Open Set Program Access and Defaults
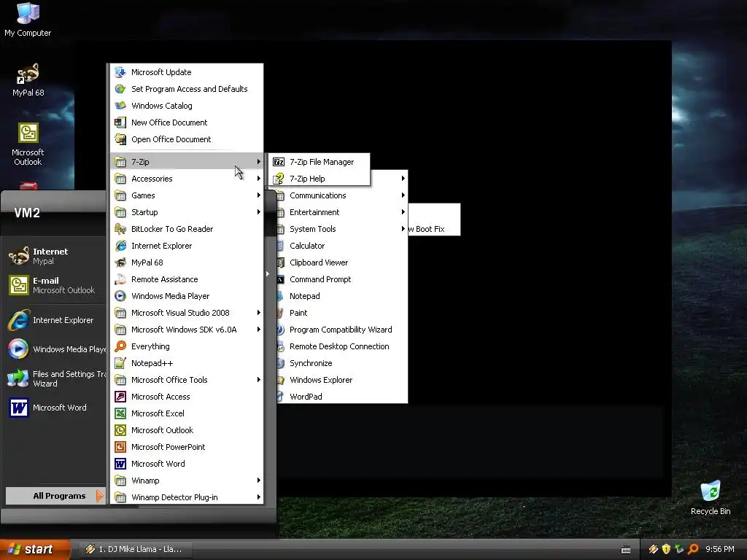This screenshot has width=747, height=560. (187, 89)
